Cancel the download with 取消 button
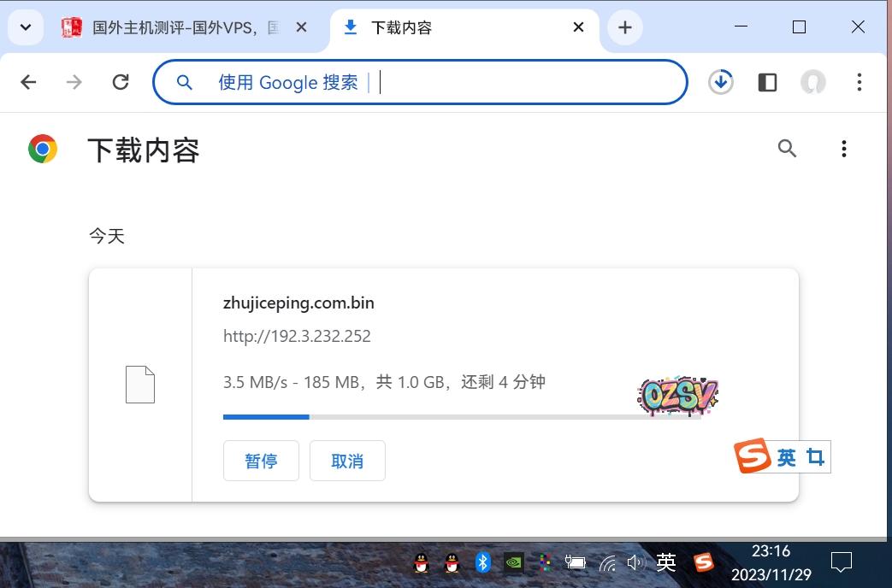 (347, 461)
